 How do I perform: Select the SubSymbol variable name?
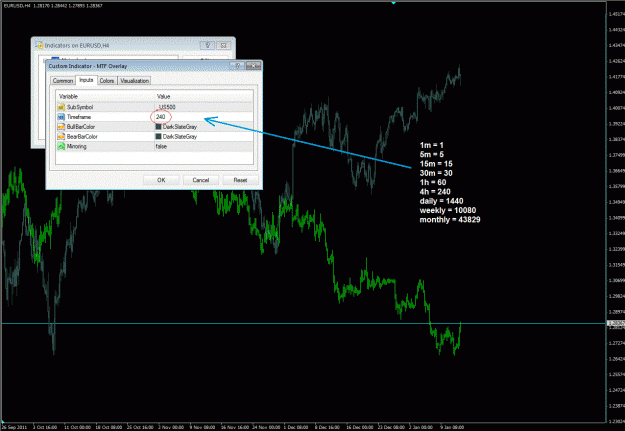coord(80,107)
